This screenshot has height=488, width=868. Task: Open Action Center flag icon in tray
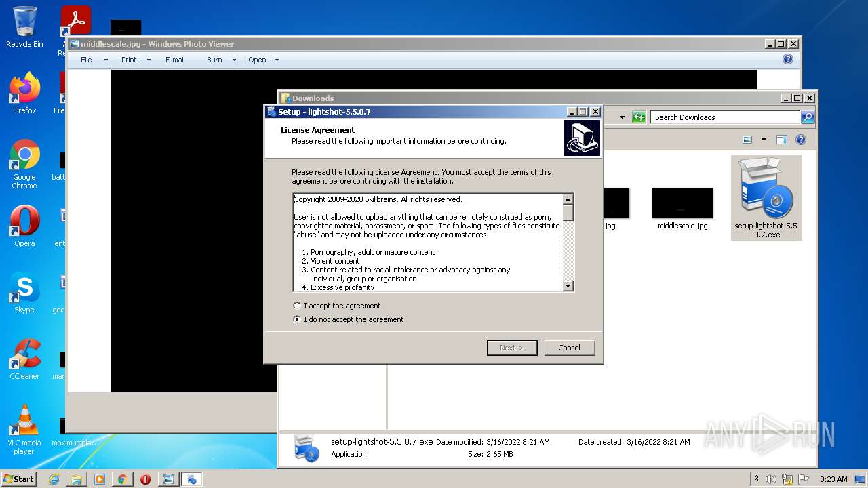803,479
